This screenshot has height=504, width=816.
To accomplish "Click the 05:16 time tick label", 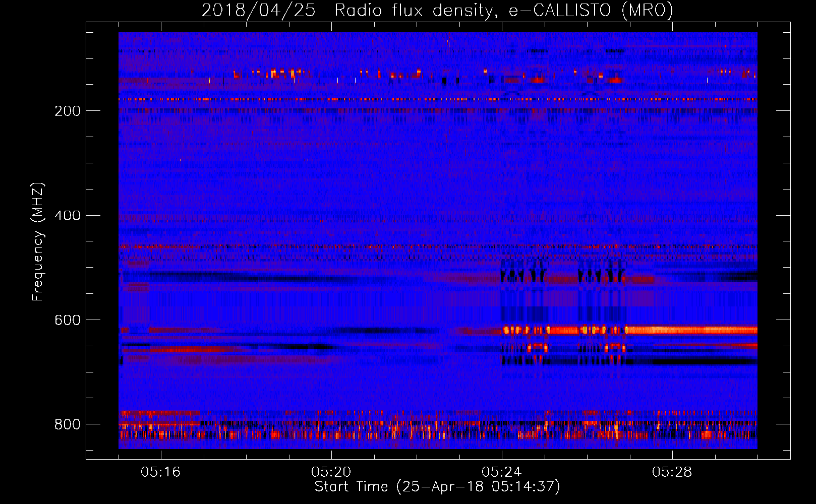I will pos(161,472).
